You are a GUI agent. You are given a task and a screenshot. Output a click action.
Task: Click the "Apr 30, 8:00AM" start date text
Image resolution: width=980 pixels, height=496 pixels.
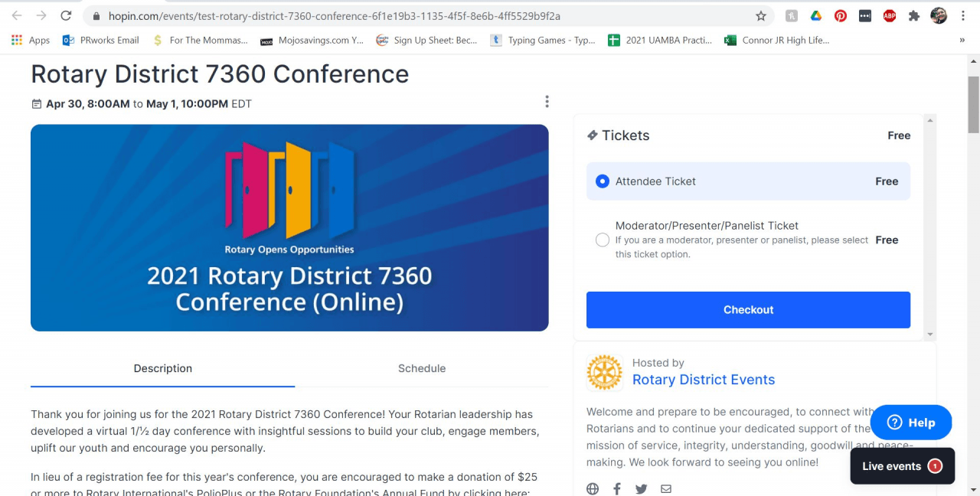click(88, 104)
